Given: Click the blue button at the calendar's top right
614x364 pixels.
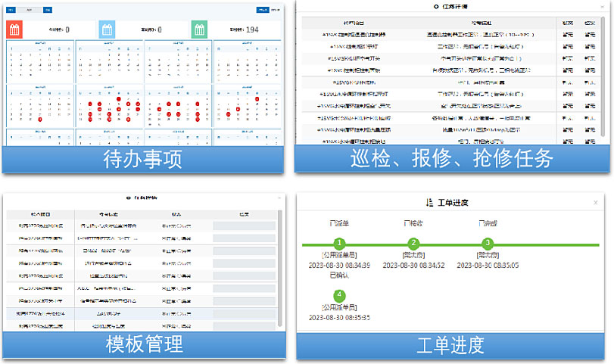Looking at the screenshot, I should [x=262, y=11].
